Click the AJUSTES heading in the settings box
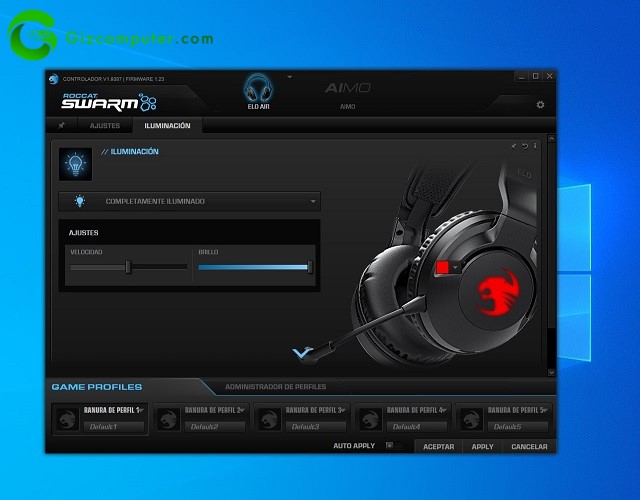The image size is (640, 500). [84, 233]
